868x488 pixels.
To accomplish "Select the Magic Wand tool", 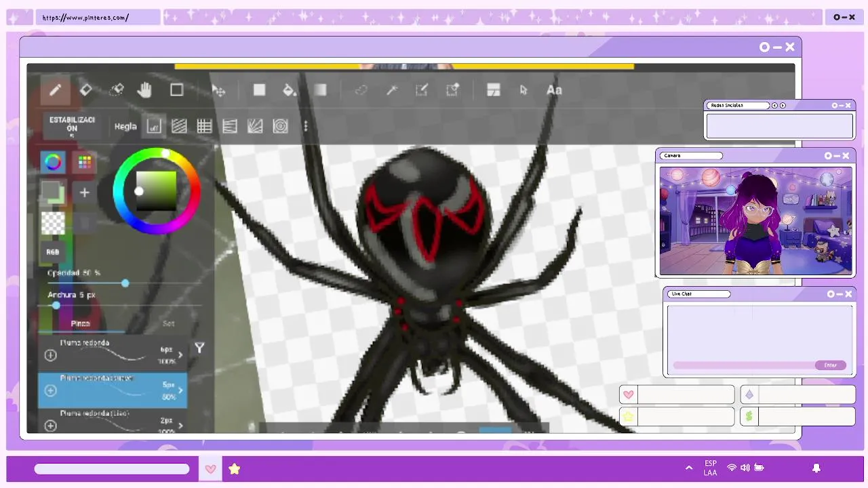I will [391, 90].
